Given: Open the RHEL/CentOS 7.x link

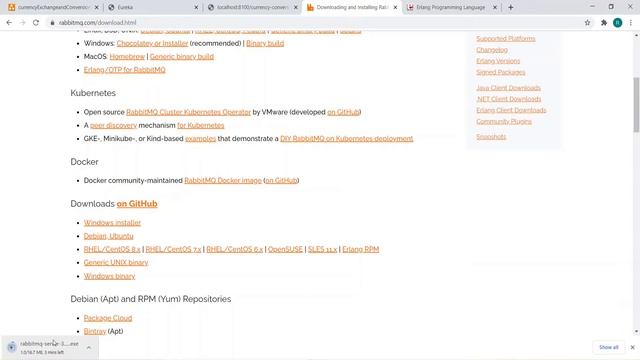Looking at the screenshot, I should click(x=173, y=249).
